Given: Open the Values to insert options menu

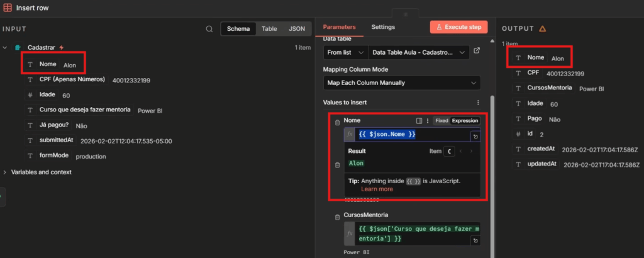Looking at the screenshot, I should (478, 103).
